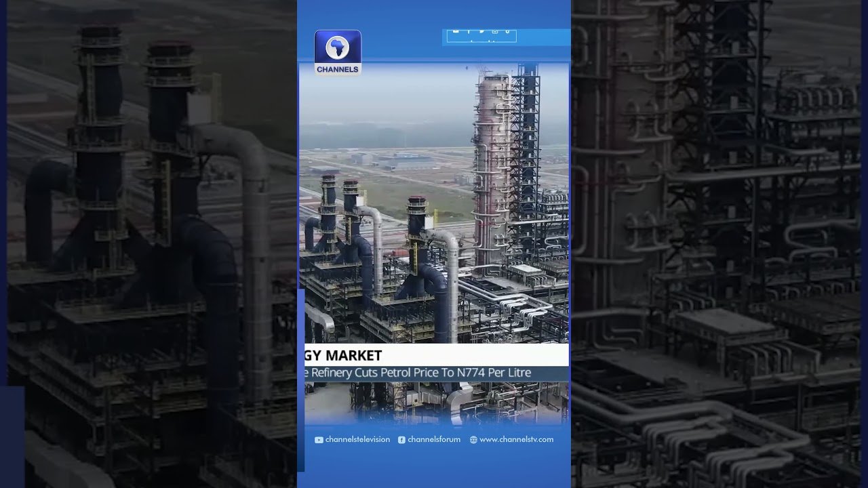
Task: Click the tall distillation tower in video
Action: click(x=490, y=169)
